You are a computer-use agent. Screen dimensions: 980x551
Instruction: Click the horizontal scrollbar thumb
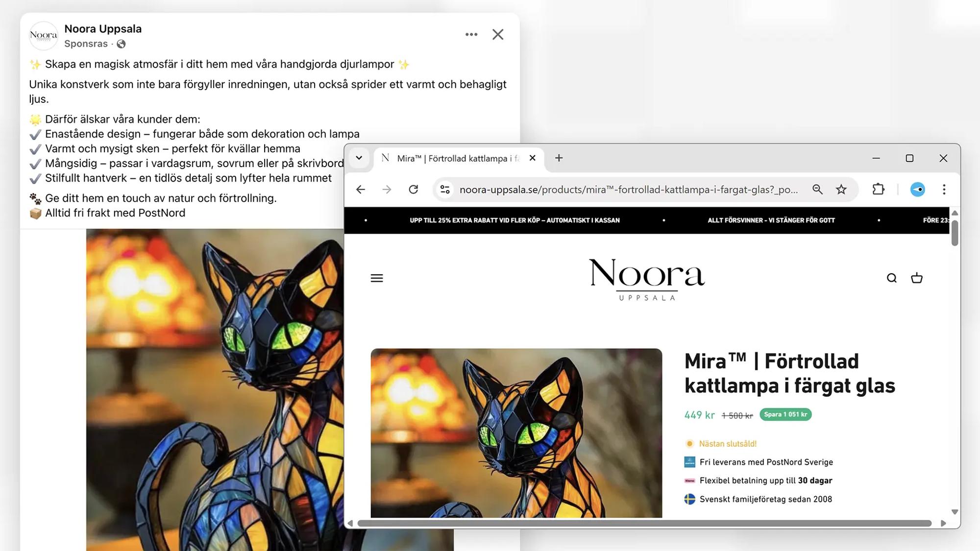644,523
